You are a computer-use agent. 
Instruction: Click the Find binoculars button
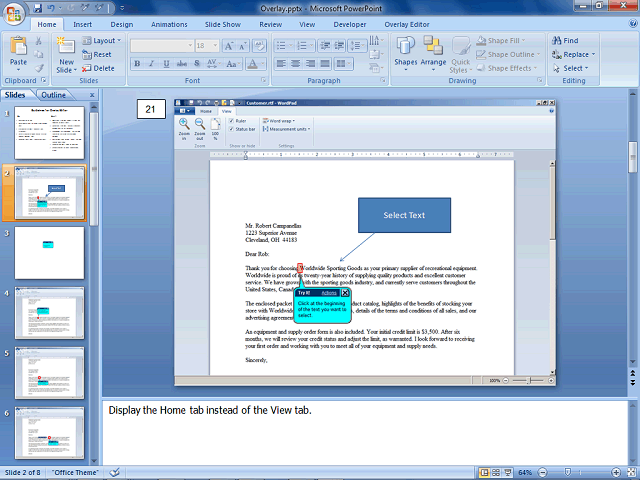[565, 40]
